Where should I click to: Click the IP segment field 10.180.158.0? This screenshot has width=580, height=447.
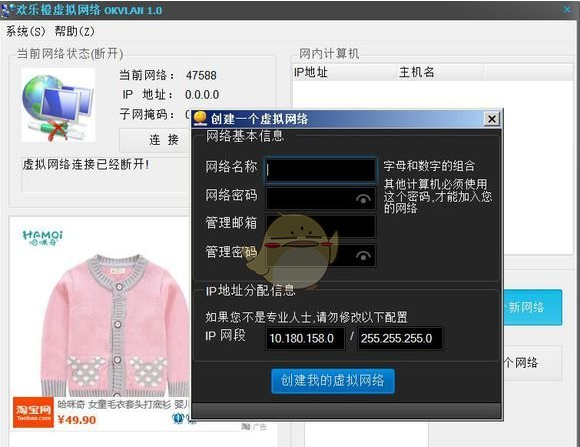305,338
